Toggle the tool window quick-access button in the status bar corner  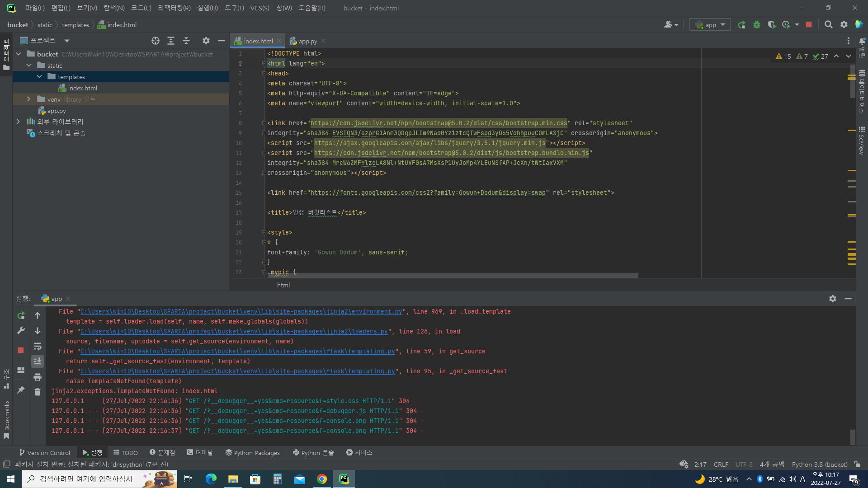coord(7,464)
